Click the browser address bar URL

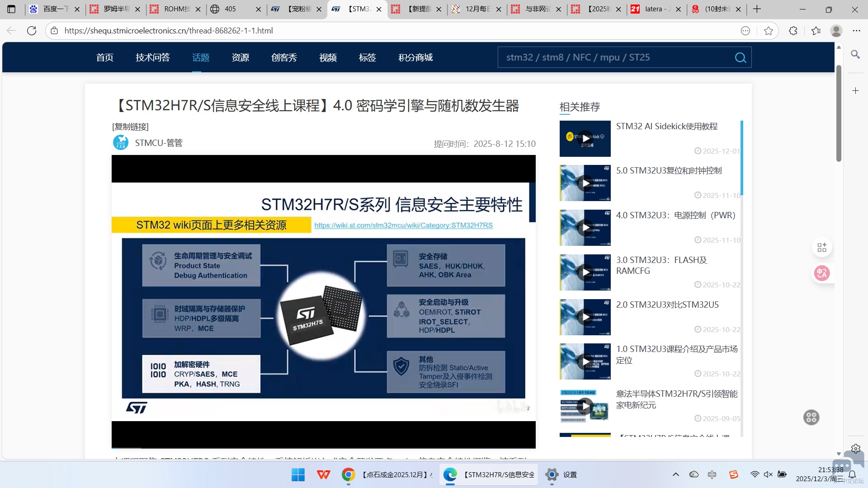tap(169, 31)
